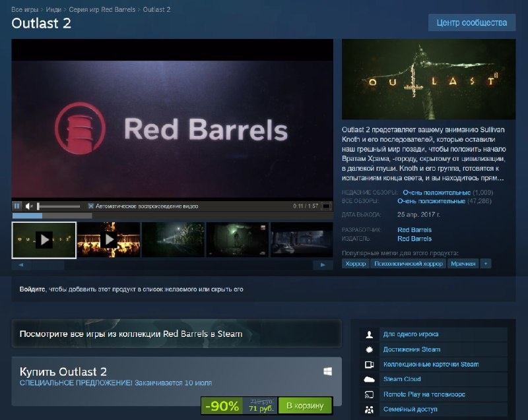Click the -90% discount badge
Image resolution: width=528 pixels, height=420 pixels.
click(x=222, y=406)
